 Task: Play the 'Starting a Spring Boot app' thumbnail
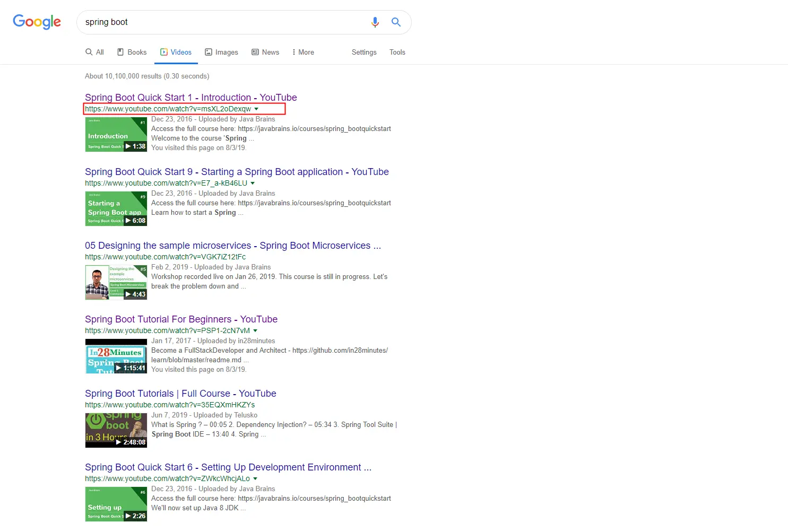point(116,208)
